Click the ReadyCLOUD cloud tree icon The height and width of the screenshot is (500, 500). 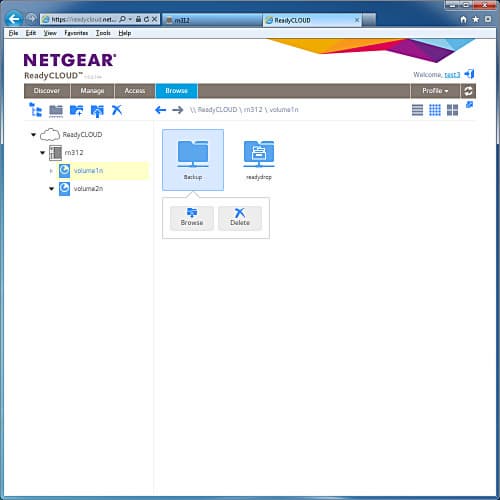(50, 135)
